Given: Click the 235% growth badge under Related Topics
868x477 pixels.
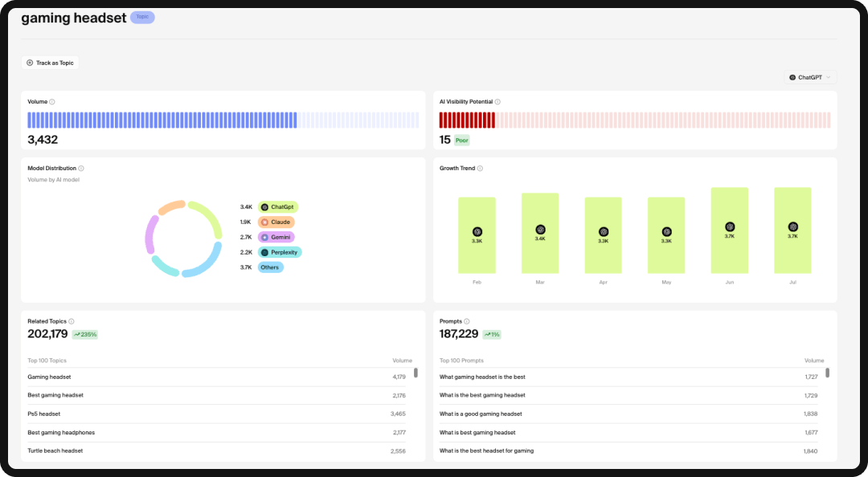Looking at the screenshot, I should [84, 334].
